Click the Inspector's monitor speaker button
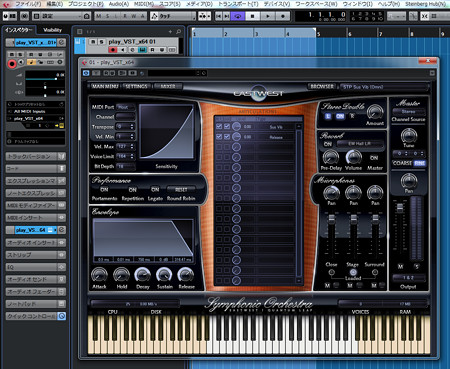This screenshot has width=450, height=369. pos(21,62)
